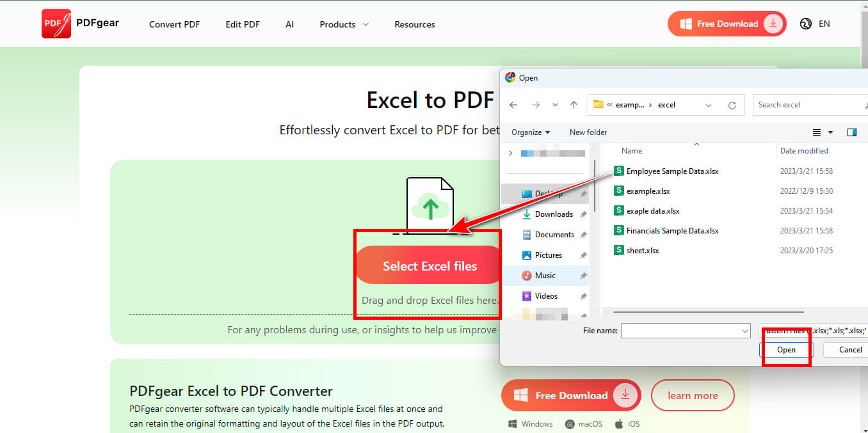Select Employee Sample Data.xlsx
Viewport: 868px width, 433px height.
pos(672,171)
